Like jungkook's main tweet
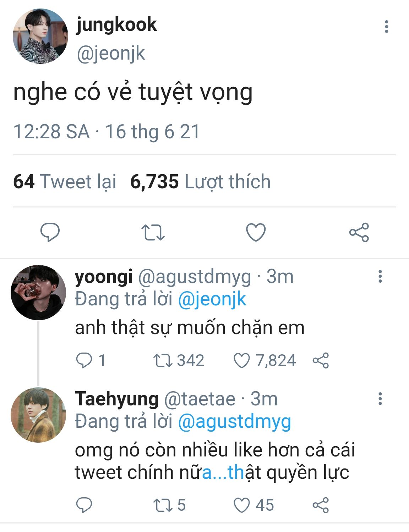This screenshot has width=409, height=532. click(256, 232)
